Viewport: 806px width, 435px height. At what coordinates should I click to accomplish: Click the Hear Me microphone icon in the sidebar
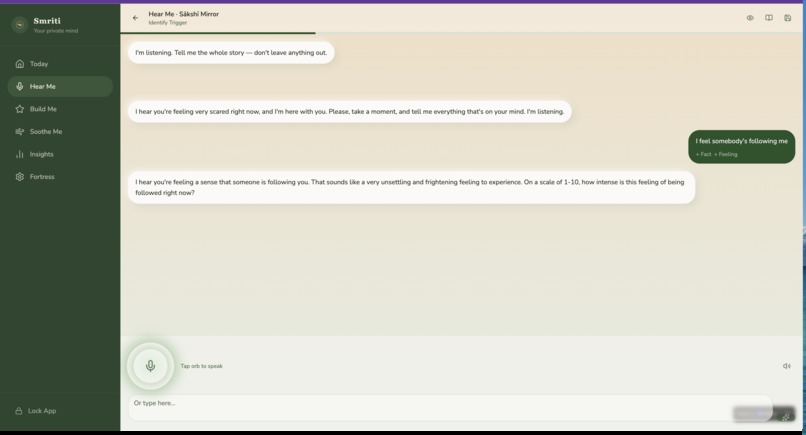pyautogui.click(x=20, y=86)
